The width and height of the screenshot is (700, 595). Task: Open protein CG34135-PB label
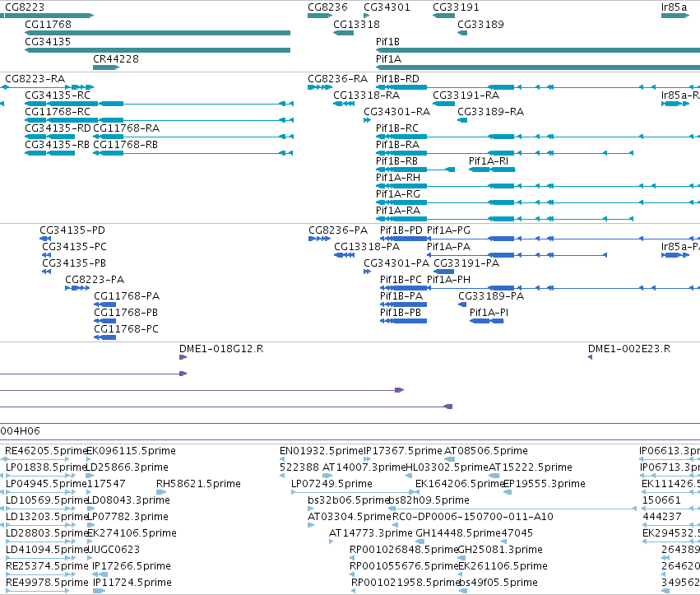coord(74,263)
